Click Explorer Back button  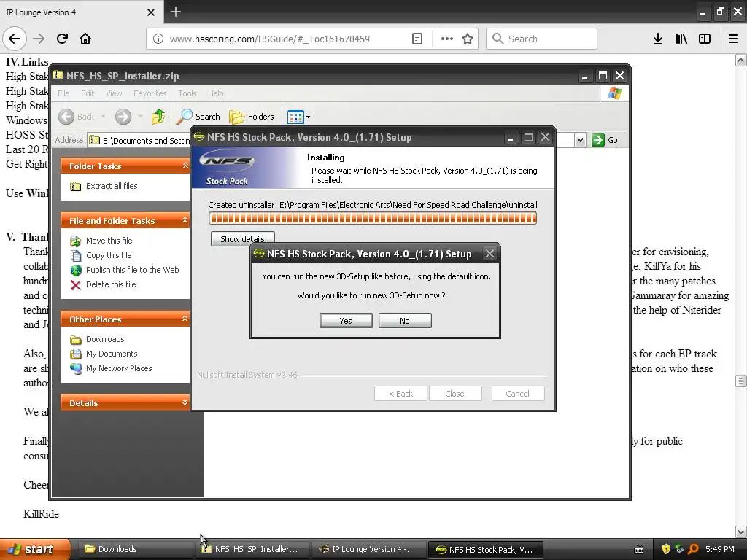click(77, 117)
